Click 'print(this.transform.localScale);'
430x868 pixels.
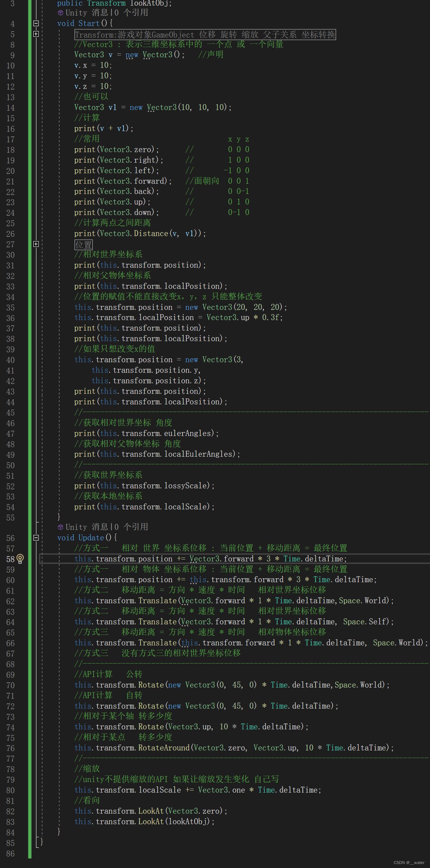[x=145, y=507]
